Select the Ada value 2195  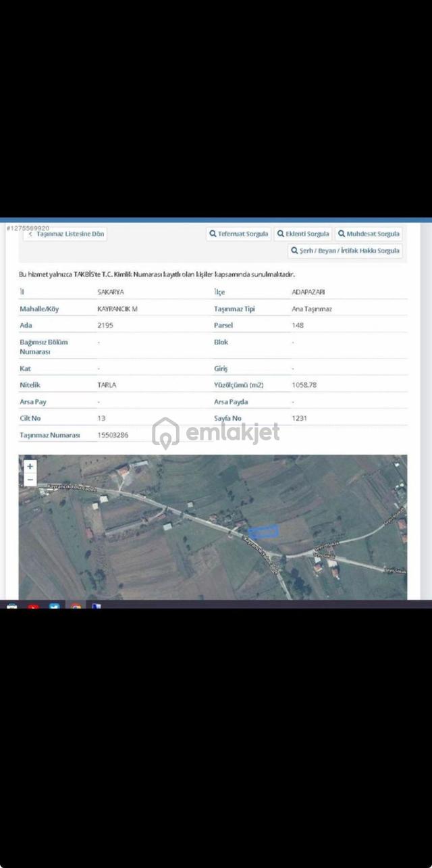click(105, 325)
